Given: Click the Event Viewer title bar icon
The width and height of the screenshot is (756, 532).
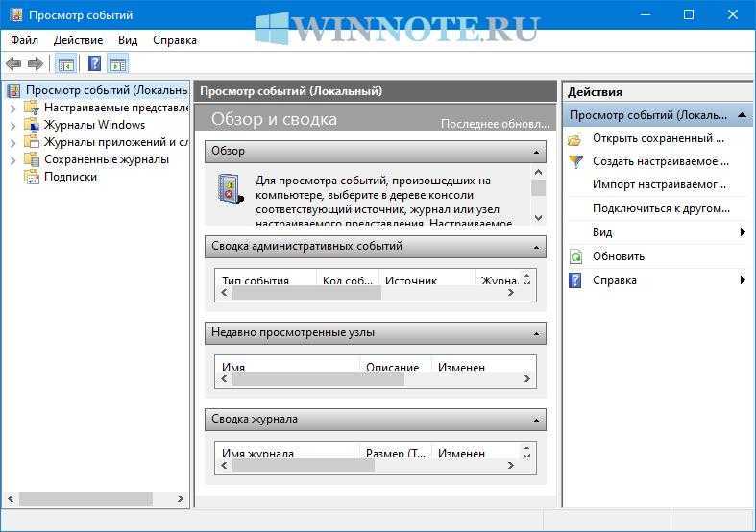Looking at the screenshot, I should point(16,14).
